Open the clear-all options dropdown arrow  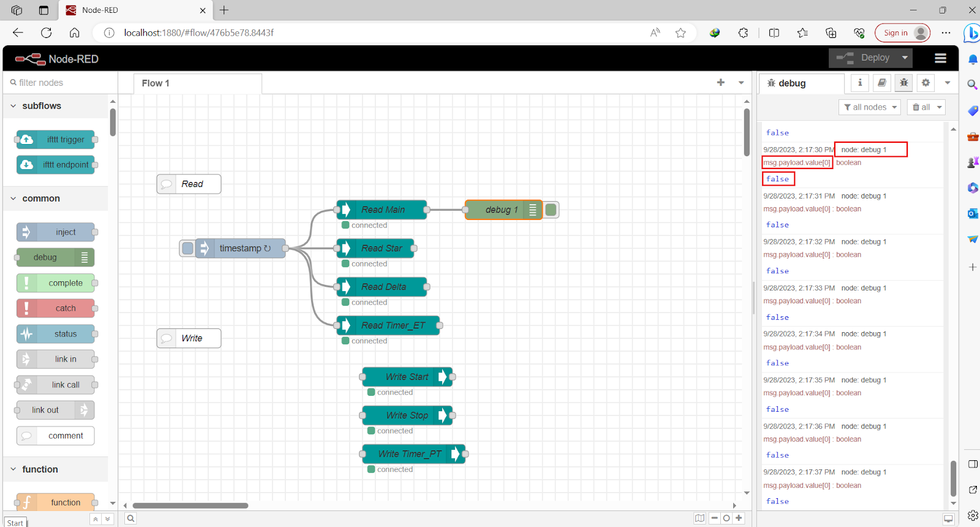pos(940,107)
